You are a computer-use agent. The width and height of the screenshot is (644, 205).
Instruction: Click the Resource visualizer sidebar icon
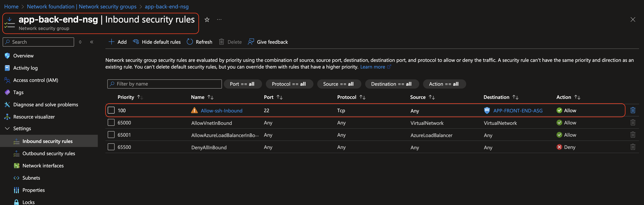coord(7,116)
